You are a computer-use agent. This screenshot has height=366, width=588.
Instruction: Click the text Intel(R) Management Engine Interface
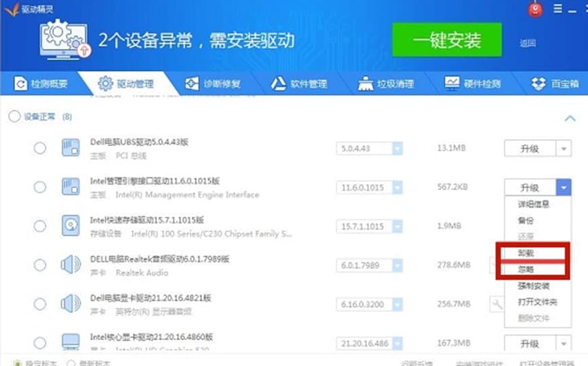[x=187, y=195]
